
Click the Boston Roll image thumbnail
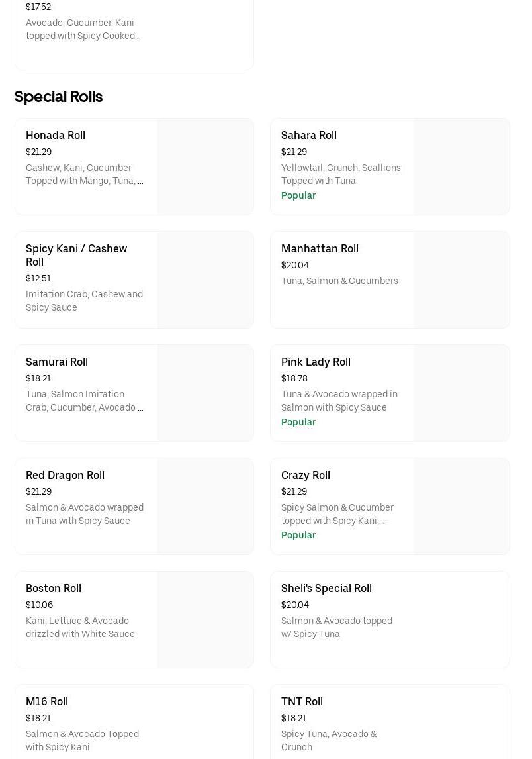tap(205, 619)
